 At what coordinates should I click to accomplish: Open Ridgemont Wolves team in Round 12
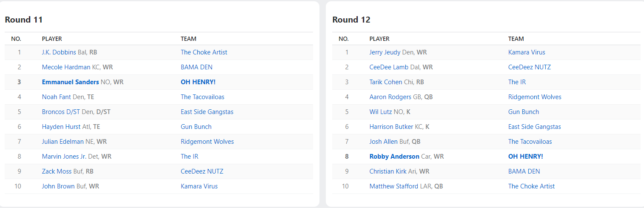pyautogui.click(x=535, y=97)
